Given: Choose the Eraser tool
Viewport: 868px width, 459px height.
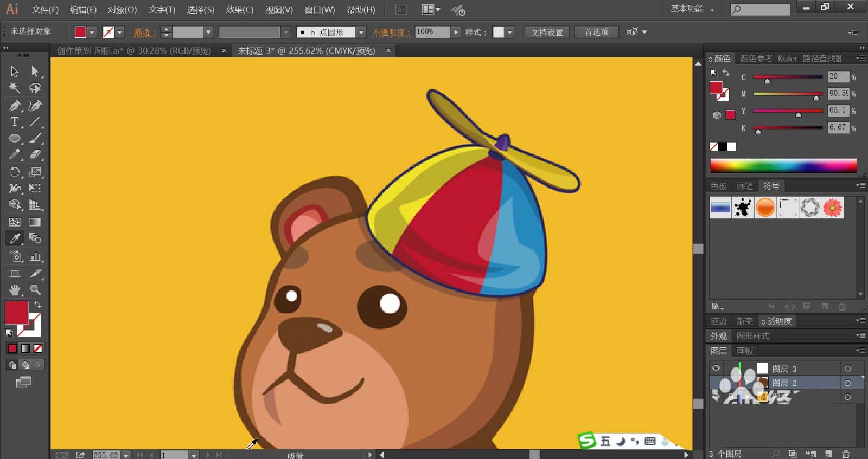Looking at the screenshot, I should pos(35,155).
